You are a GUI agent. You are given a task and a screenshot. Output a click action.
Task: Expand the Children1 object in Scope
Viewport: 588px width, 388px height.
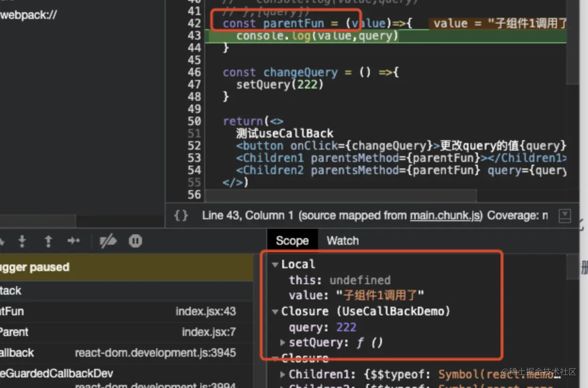pyautogui.click(x=283, y=374)
